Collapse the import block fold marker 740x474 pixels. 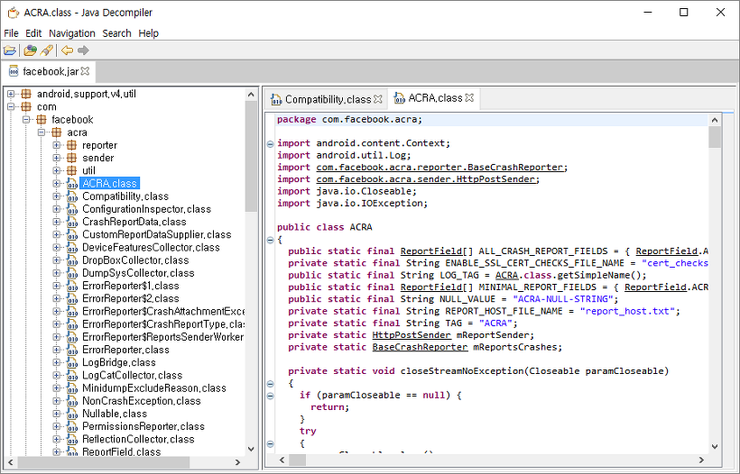click(270, 144)
